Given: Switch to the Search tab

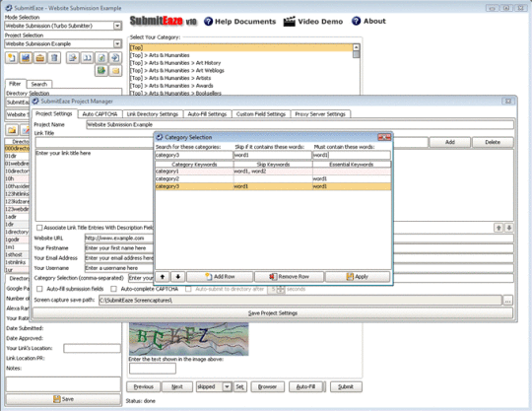Looking at the screenshot, I should (x=39, y=84).
